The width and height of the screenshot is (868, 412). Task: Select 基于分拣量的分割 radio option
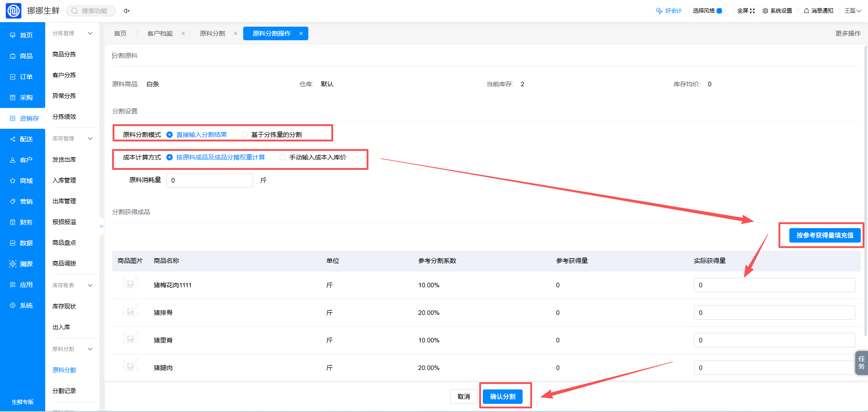point(272,135)
